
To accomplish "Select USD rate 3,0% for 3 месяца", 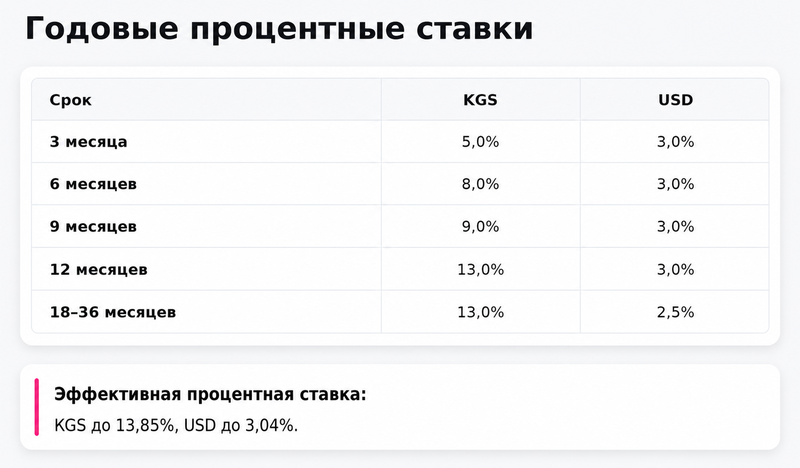I will 676,142.
